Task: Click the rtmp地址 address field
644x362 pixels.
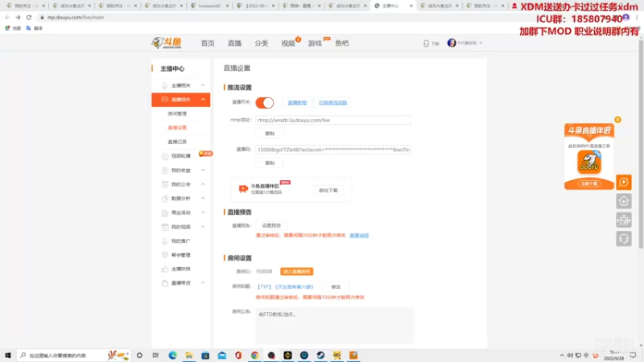Action: [333, 120]
